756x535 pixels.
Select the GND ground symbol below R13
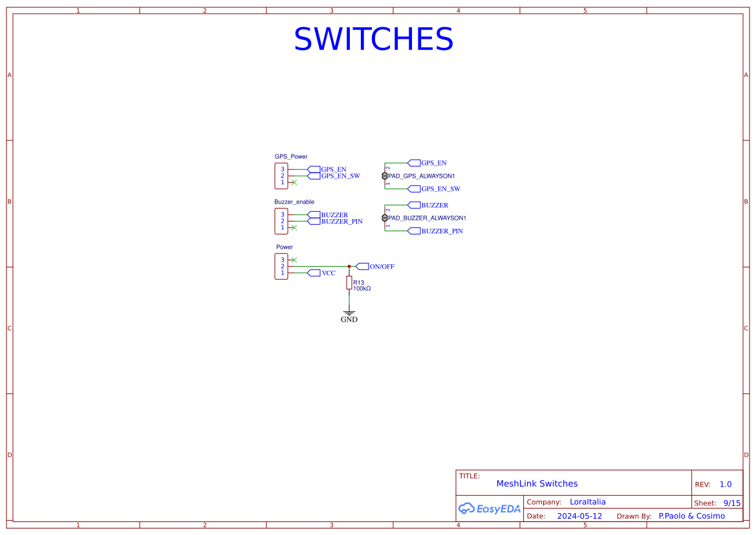[x=349, y=313]
